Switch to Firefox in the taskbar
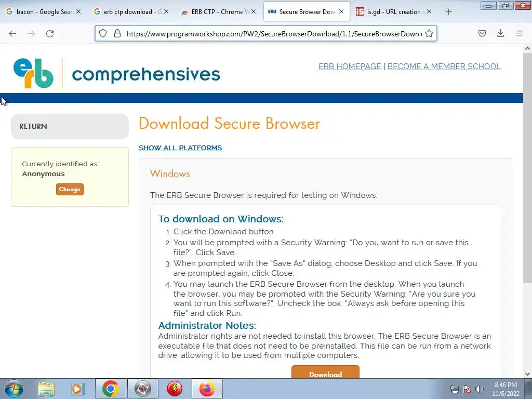Image resolution: width=532 pixels, height=399 pixels. pos(207,389)
